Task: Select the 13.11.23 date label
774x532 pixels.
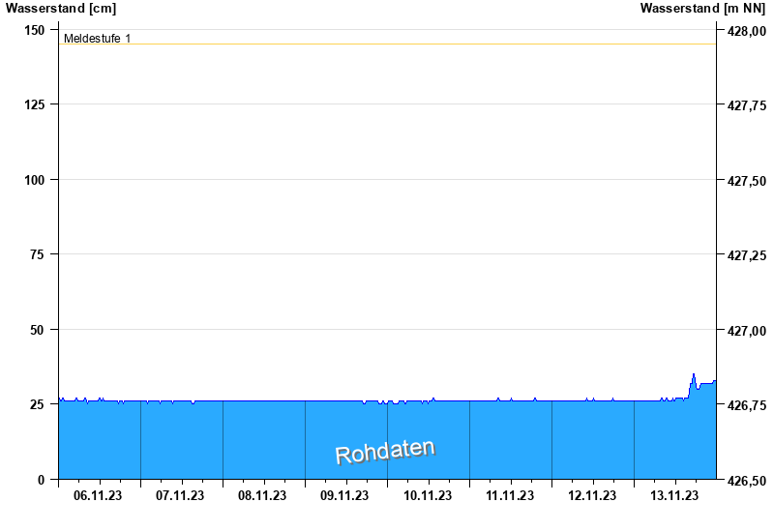Action: tap(674, 496)
